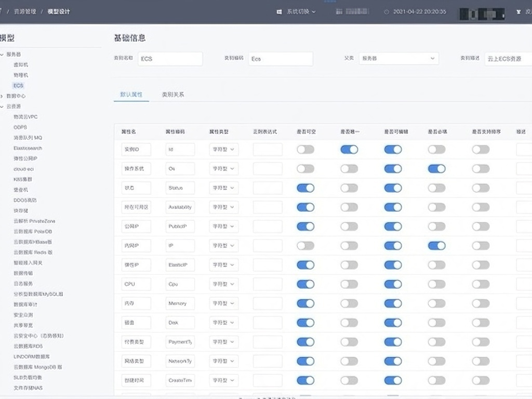Screen dimensions: 532x399
Task: Select the MongoDB database node in tree
Action: [37, 367]
